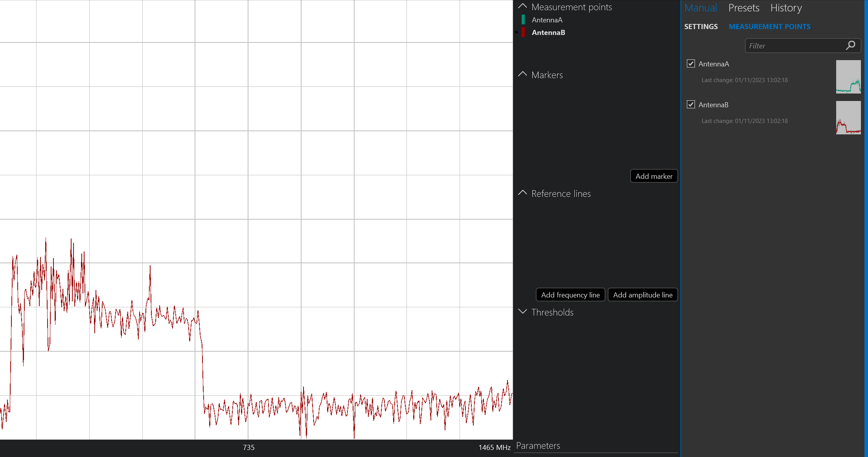Screen dimensions: 868x457
Task: Collapse the Markers section
Action: [522, 75]
